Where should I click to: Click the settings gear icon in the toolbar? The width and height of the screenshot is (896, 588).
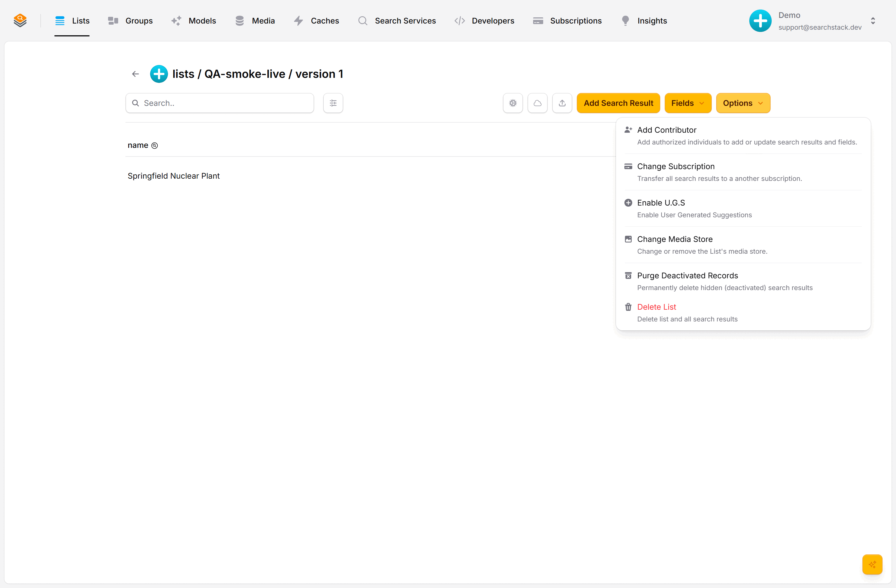[513, 103]
